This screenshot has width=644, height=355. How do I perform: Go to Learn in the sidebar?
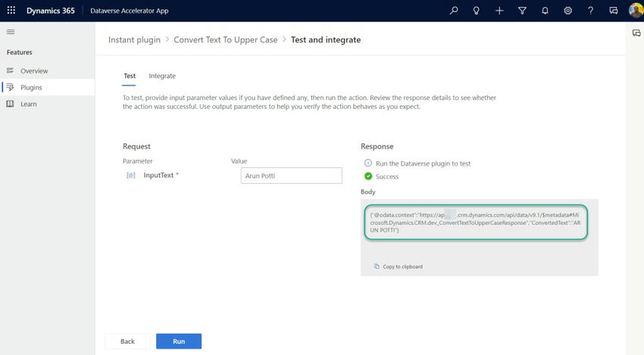point(29,104)
